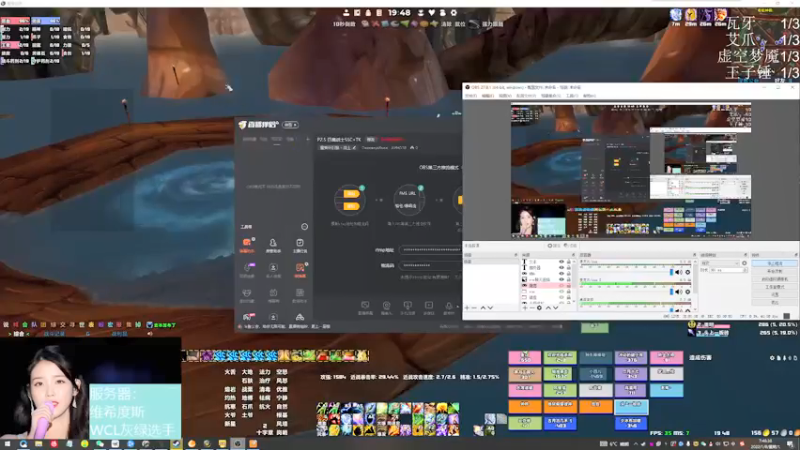
Task: Click the game top bar gear icon
Action: coord(454,13)
